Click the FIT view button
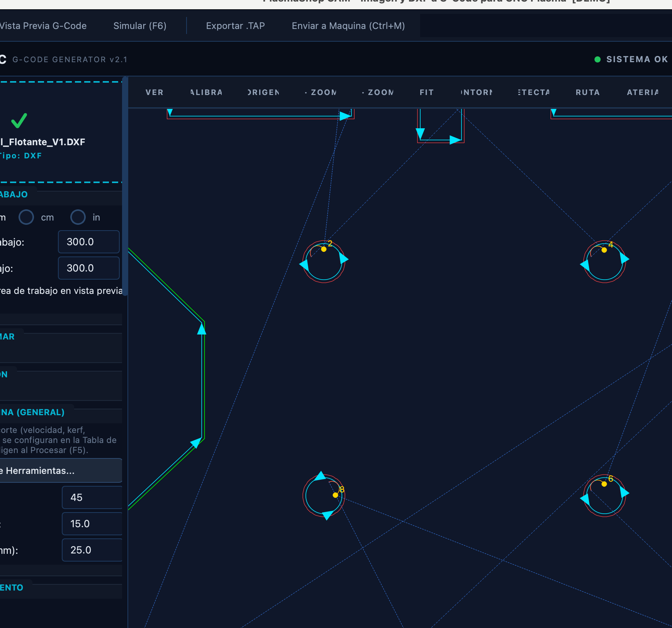The height and width of the screenshot is (628, 672). click(427, 92)
